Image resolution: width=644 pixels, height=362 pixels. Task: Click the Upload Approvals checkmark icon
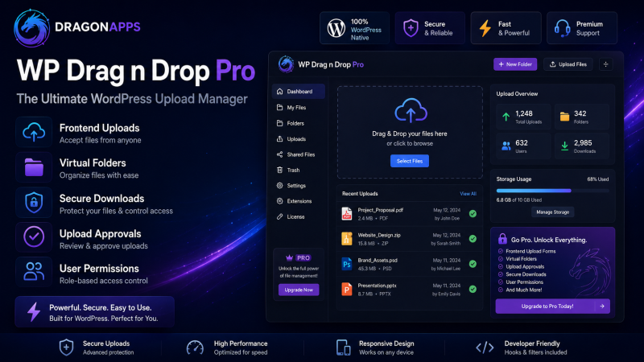click(34, 237)
